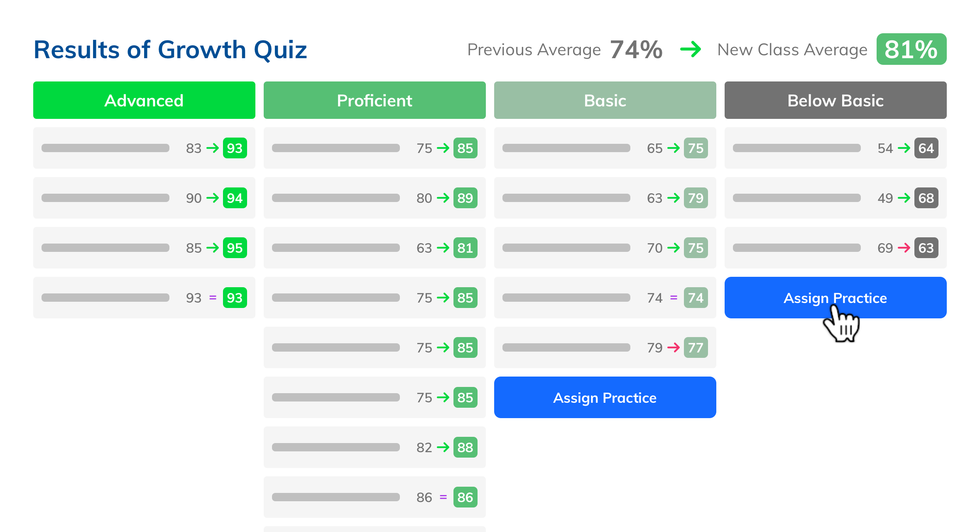Viewport: 980px width, 532px height.
Task: Click the equals sign on the 86 score row
Action: [443, 497]
